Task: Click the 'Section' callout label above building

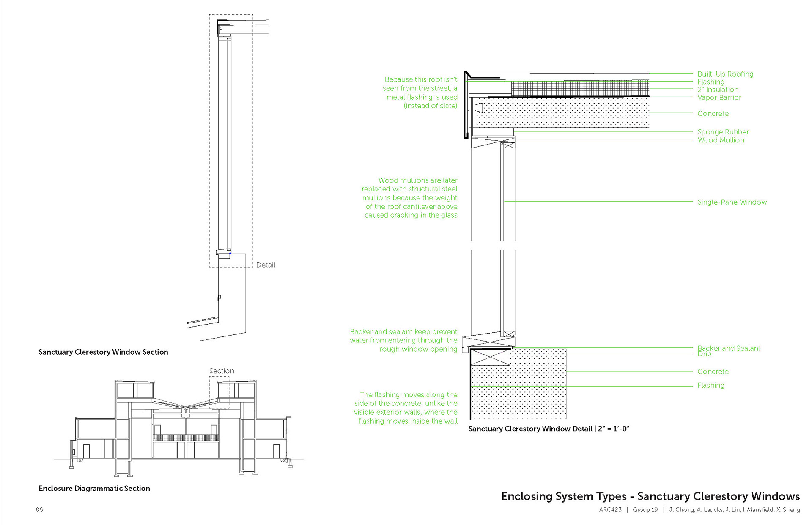Action: (x=222, y=371)
